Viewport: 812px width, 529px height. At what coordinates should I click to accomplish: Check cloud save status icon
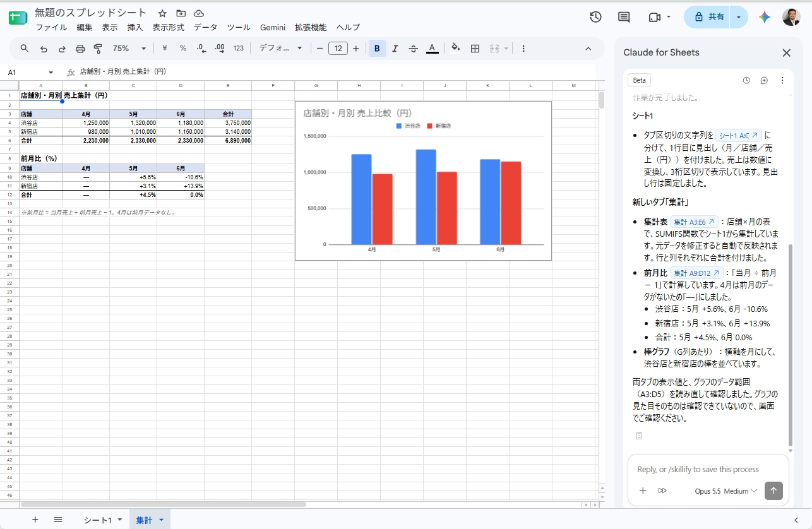pos(199,13)
